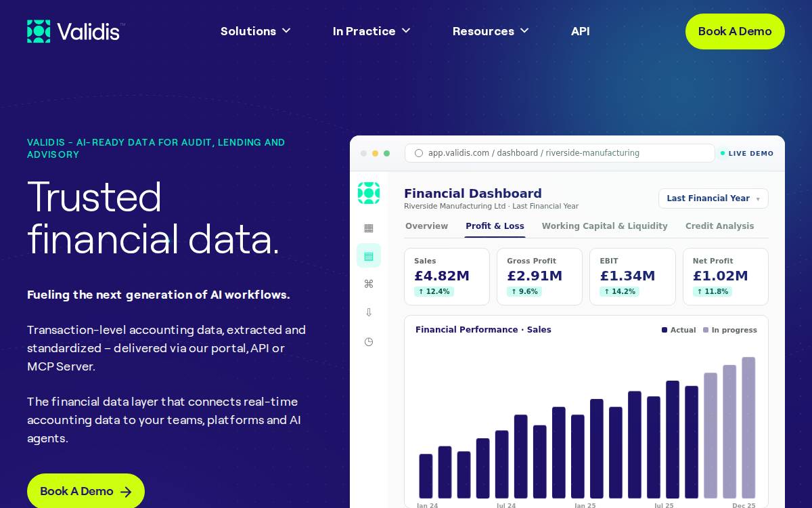Click the Actual legend color swatch

(x=664, y=330)
